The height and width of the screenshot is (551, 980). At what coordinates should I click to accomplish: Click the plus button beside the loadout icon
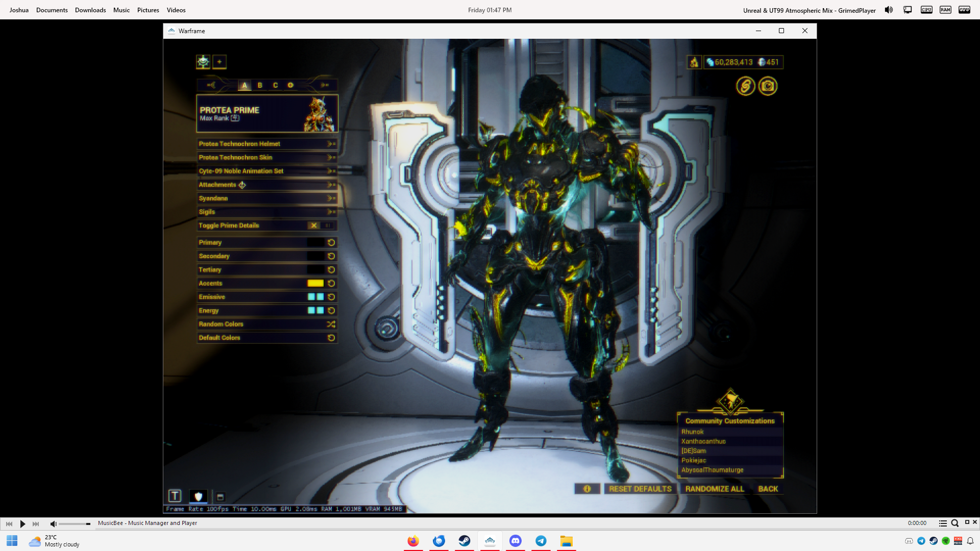click(x=219, y=62)
